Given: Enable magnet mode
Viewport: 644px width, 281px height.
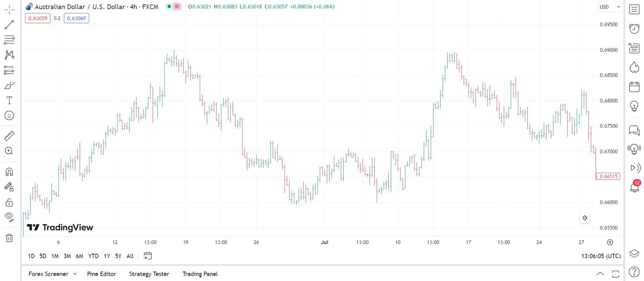Looking at the screenshot, I should coord(9,171).
